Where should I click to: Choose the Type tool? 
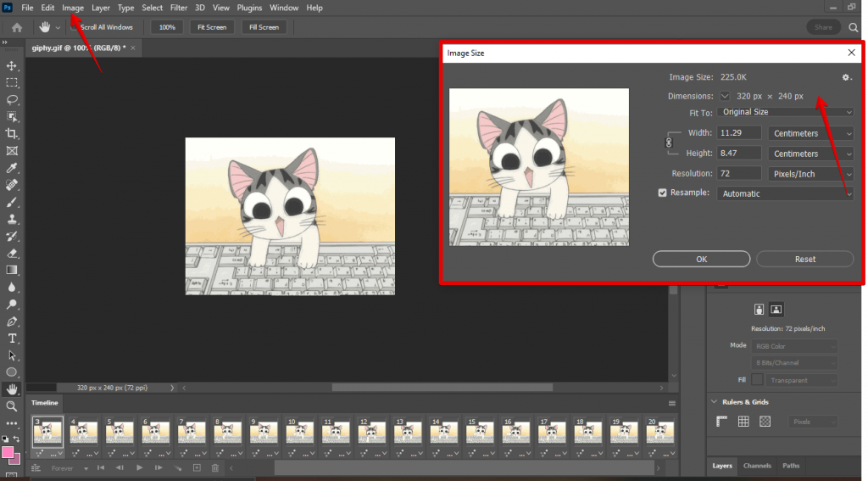click(12, 338)
